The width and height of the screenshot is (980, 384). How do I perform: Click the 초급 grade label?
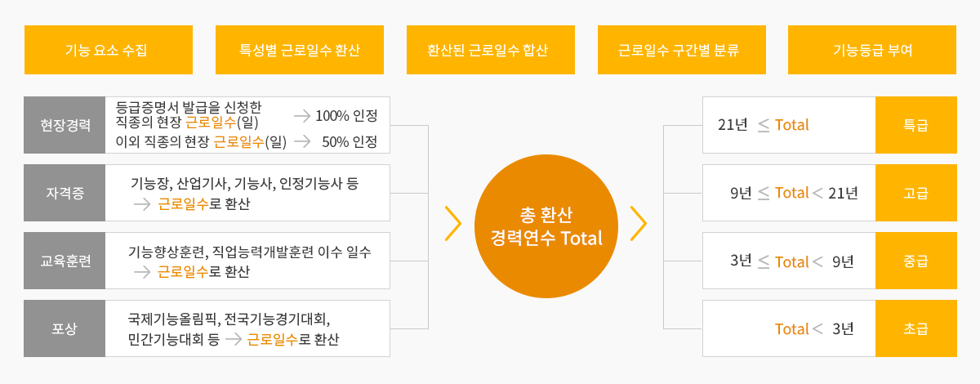point(915,328)
